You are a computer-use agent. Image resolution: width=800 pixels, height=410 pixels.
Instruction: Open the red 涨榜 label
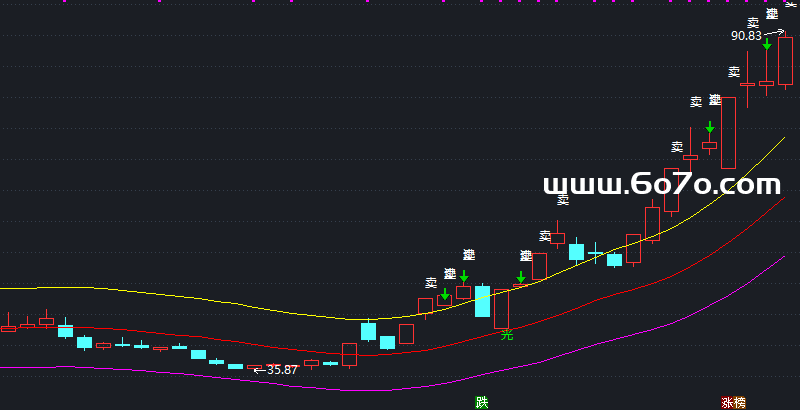734,402
